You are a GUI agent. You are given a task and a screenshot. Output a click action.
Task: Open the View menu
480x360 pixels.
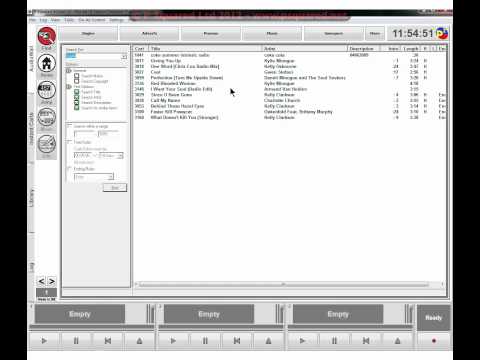pyautogui.click(x=55, y=20)
